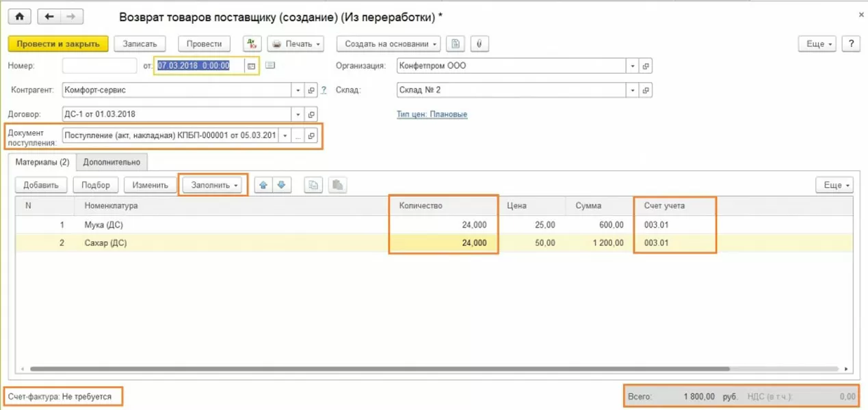Image resolution: width=868 pixels, height=410 pixels.
Task: Copy rows with the copy icon
Action: [x=313, y=184]
